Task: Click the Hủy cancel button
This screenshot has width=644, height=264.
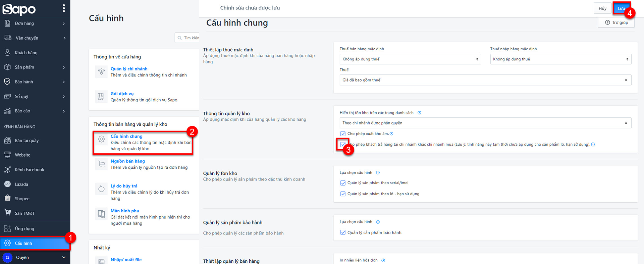Action: 602,8
